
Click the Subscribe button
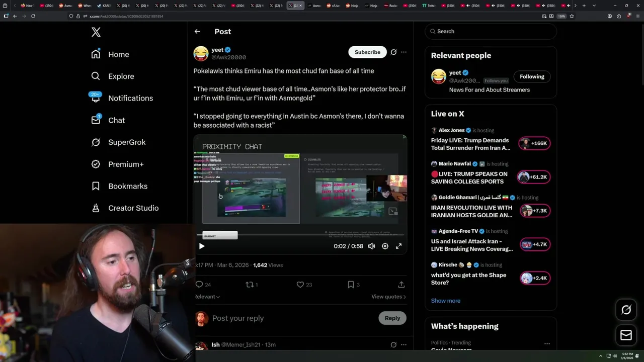pos(367,52)
